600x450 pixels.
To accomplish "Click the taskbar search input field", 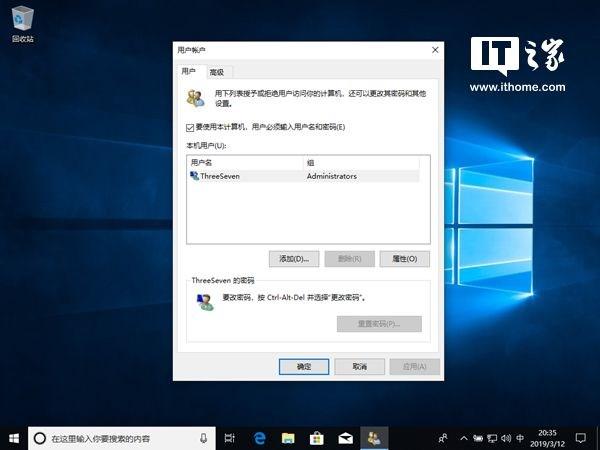I will [x=122, y=438].
